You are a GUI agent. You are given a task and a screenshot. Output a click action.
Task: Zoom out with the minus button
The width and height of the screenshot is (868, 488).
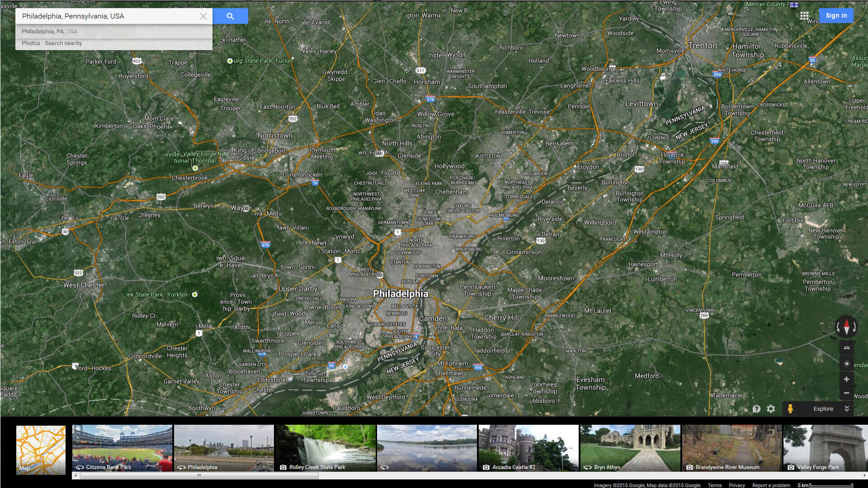[846, 393]
